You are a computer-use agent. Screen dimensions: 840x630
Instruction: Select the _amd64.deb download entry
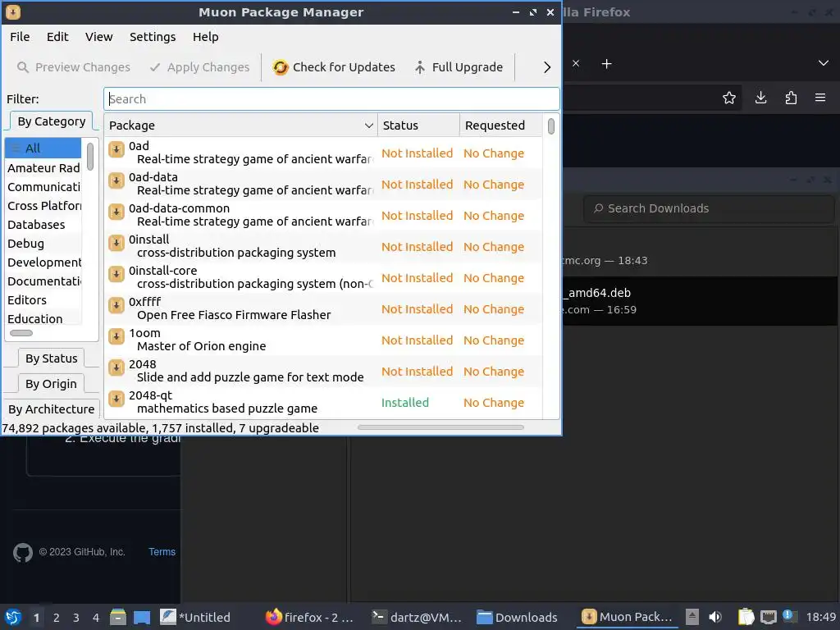click(x=701, y=300)
